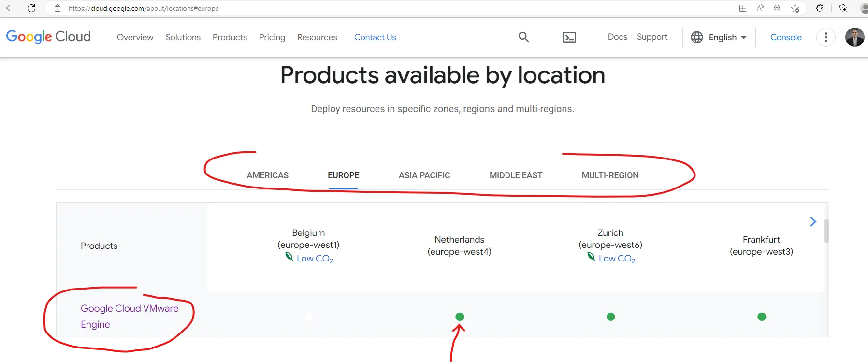Open the three-dot more options menu

coord(826,37)
